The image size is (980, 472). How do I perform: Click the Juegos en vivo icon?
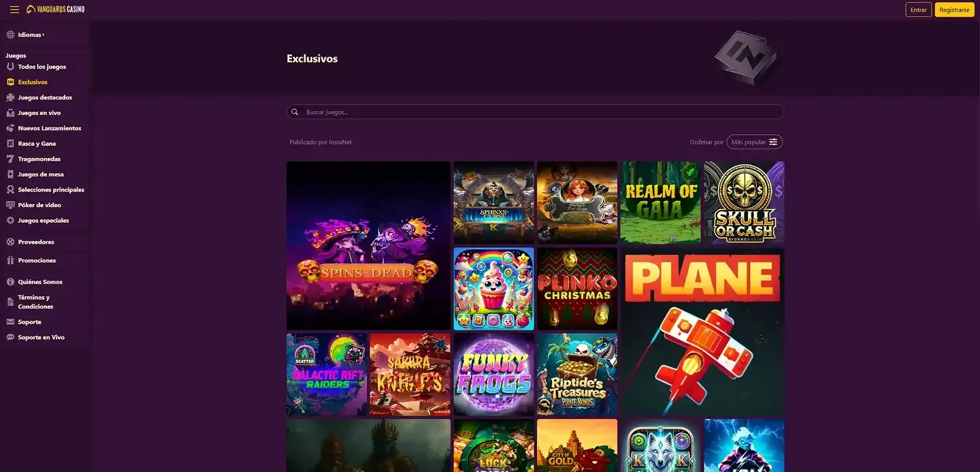[10, 113]
